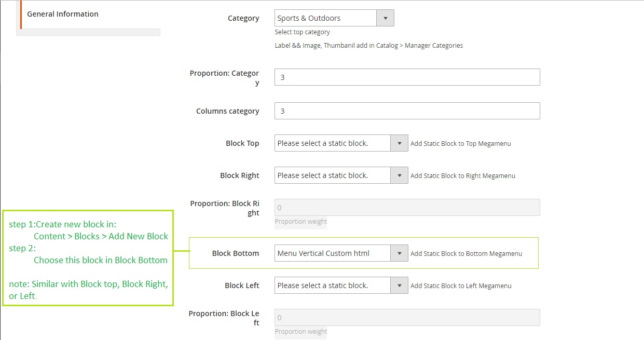The height and width of the screenshot is (340, 644).
Task: Click the Proportion: Category input field
Action: tap(407, 77)
